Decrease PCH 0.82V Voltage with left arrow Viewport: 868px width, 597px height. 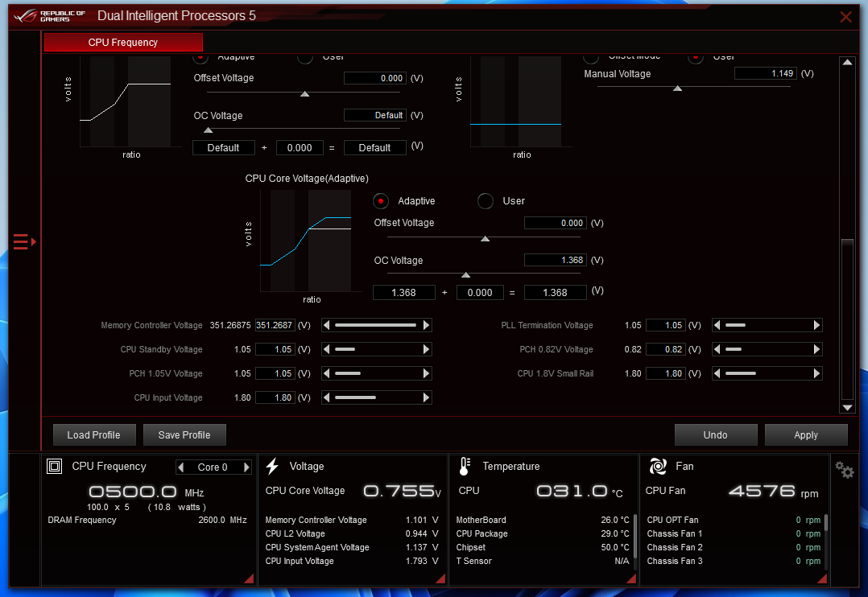[717, 349]
